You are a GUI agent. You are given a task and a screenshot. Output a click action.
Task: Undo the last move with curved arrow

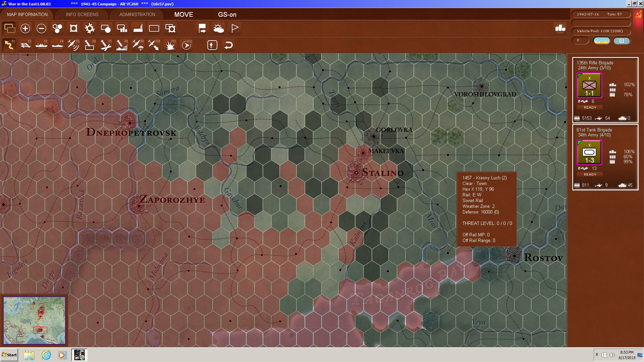(228, 45)
